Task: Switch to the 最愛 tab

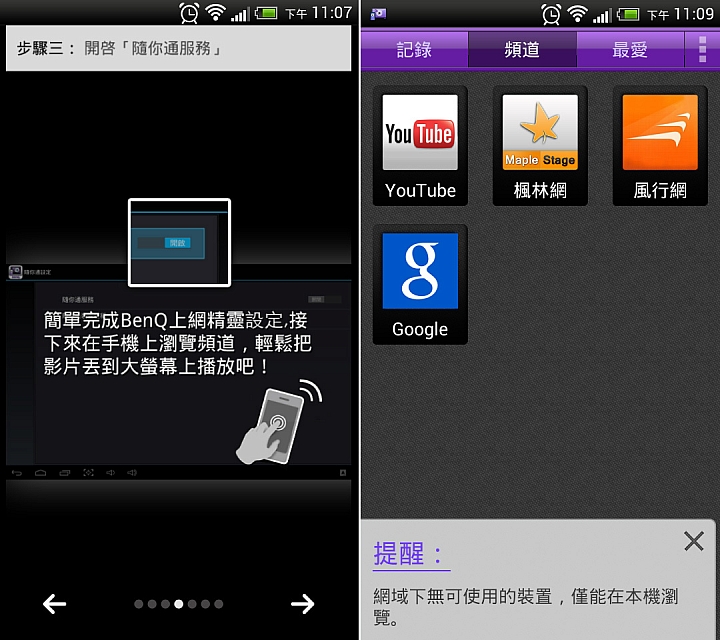Action: point(630,49)
